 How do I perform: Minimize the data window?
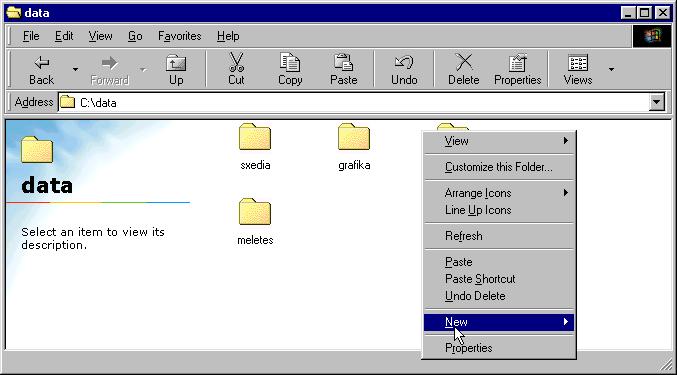pos(628,13)
